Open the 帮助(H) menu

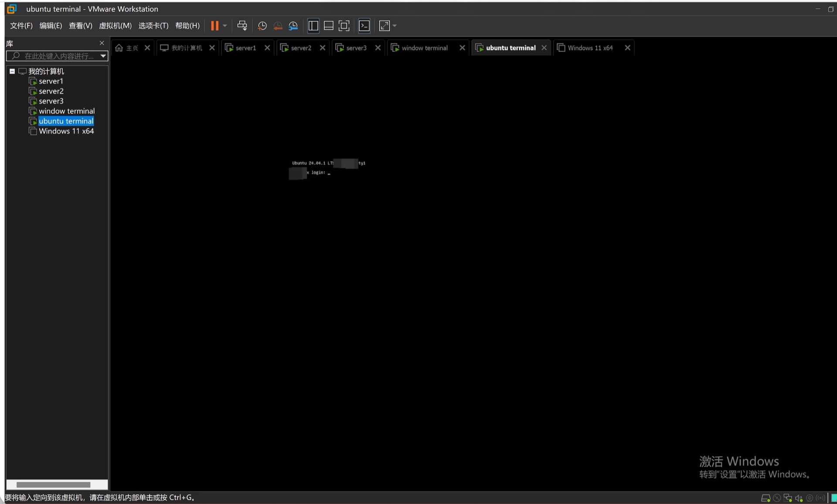[x=187, y=26]
